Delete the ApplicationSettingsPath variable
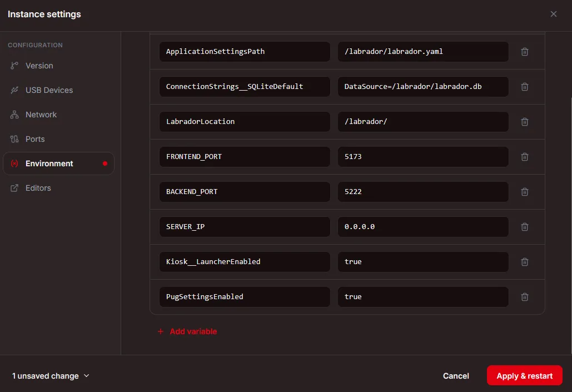The height and width of the screenshot is (392, 572). point(525,52)
